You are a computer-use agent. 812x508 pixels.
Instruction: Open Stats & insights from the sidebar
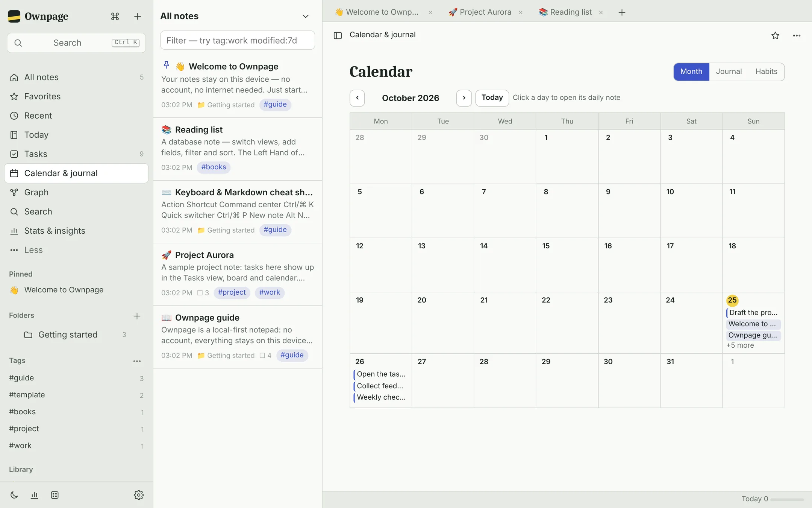[x=76, y=231]
